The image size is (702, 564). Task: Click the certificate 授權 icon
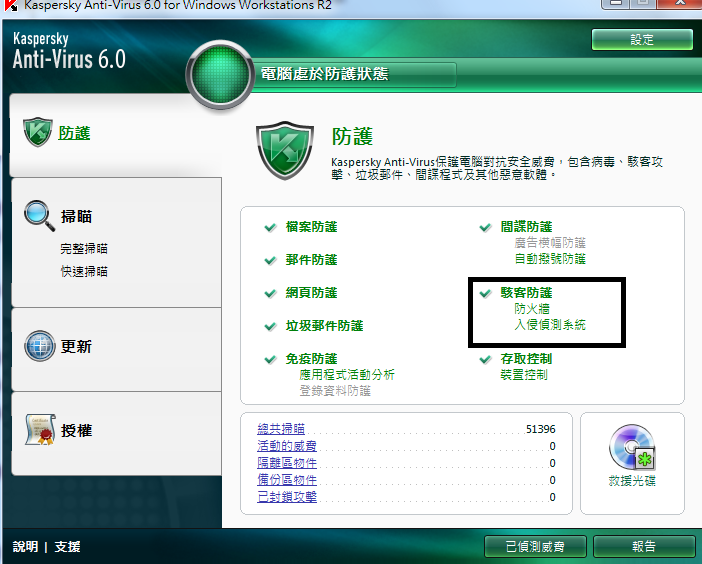click(x=40, y=430)
